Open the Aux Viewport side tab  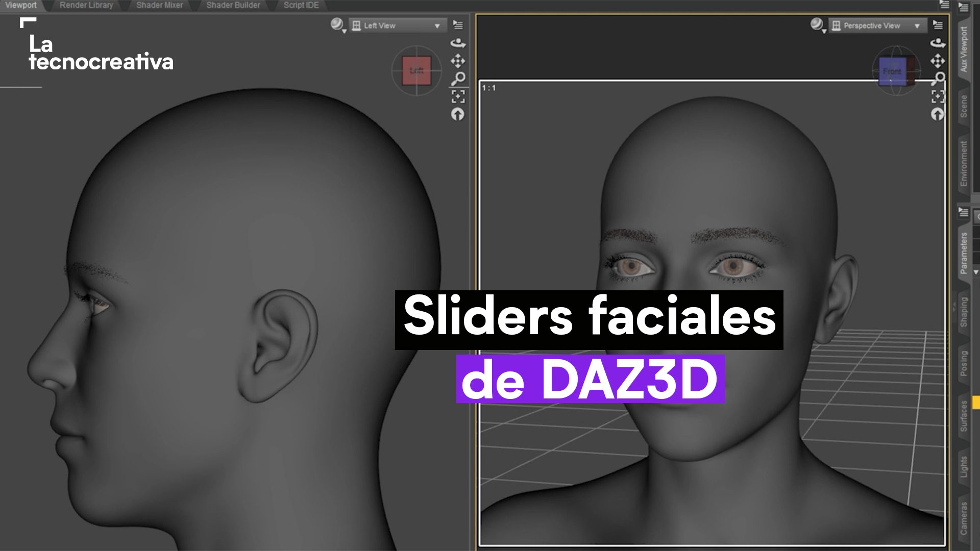click(x=963, y=49)
